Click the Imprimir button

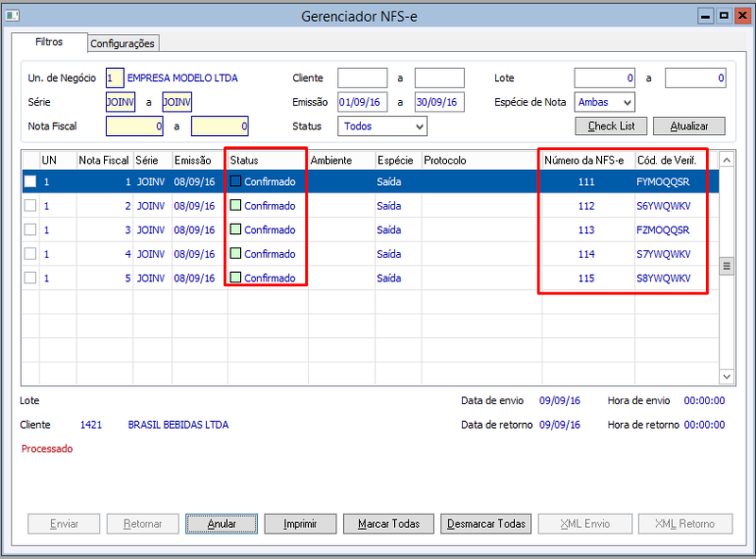tap(301, 524)
